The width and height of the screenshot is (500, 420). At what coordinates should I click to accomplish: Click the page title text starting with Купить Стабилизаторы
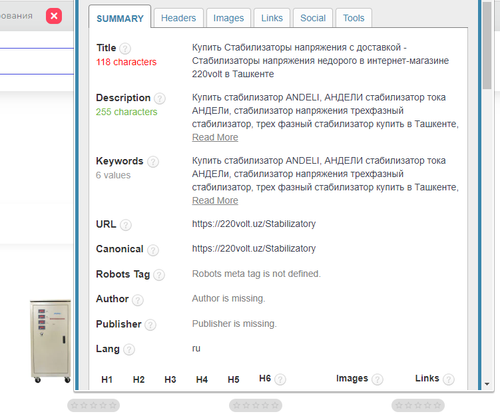(320, 61)
